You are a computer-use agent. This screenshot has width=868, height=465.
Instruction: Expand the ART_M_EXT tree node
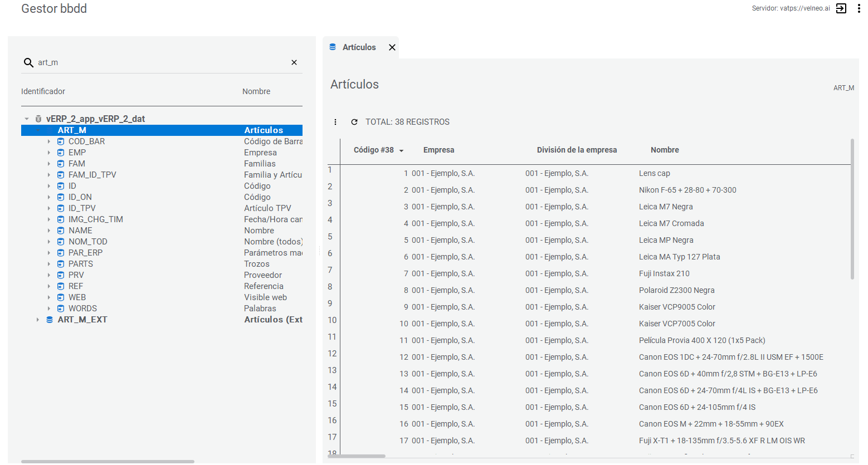coord(38,320)
